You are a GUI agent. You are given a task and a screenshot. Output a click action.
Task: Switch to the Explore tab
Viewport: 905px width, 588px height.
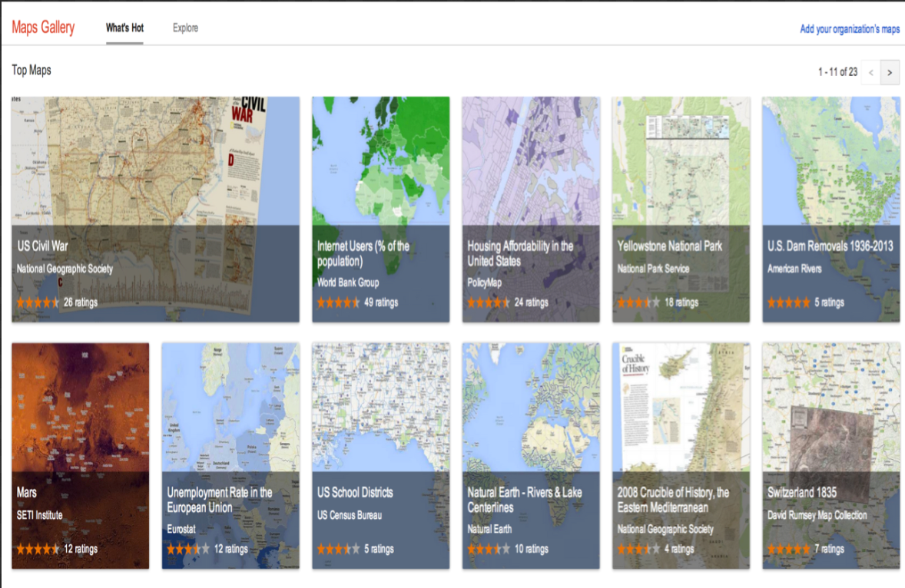184,27
